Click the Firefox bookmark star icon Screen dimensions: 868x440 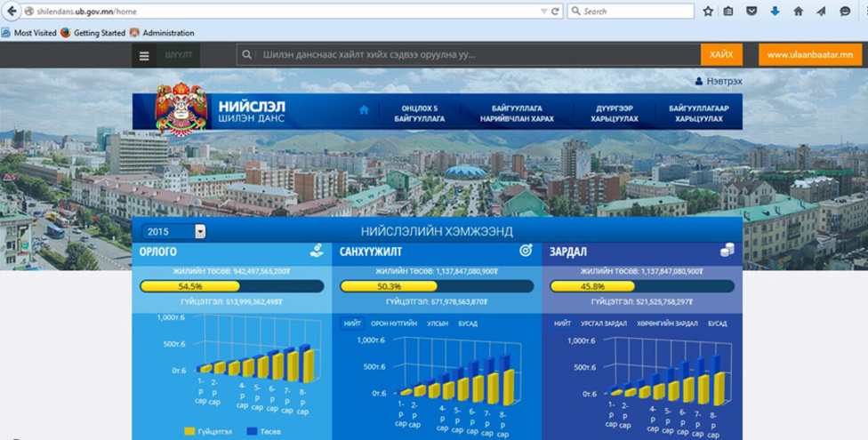pyautogui.click(x=708, y=12)
